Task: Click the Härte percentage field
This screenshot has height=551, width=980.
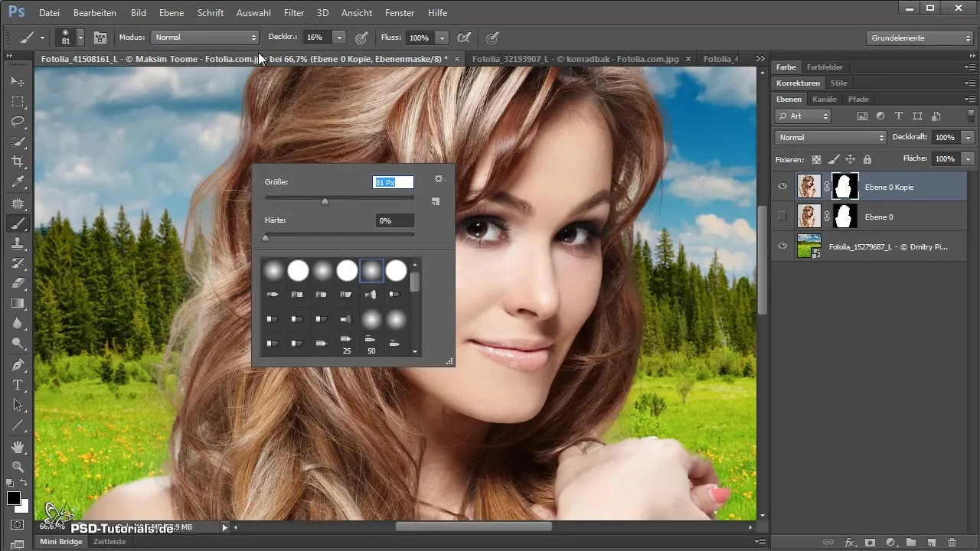Action: coord(394,220)
